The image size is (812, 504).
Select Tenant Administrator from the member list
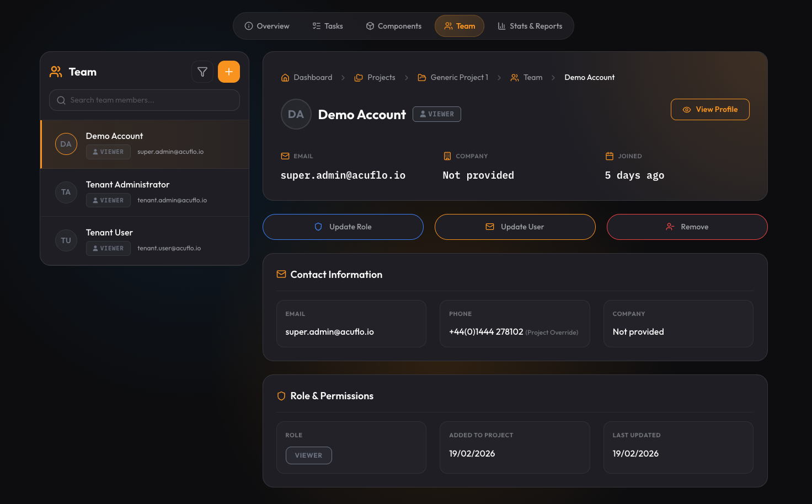145,192
